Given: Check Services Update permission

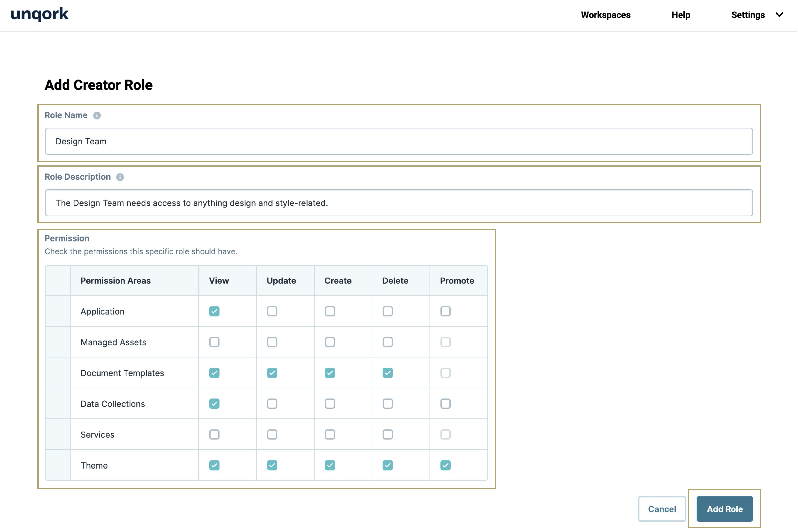Looking at the screenshot, I should [272, 435].
